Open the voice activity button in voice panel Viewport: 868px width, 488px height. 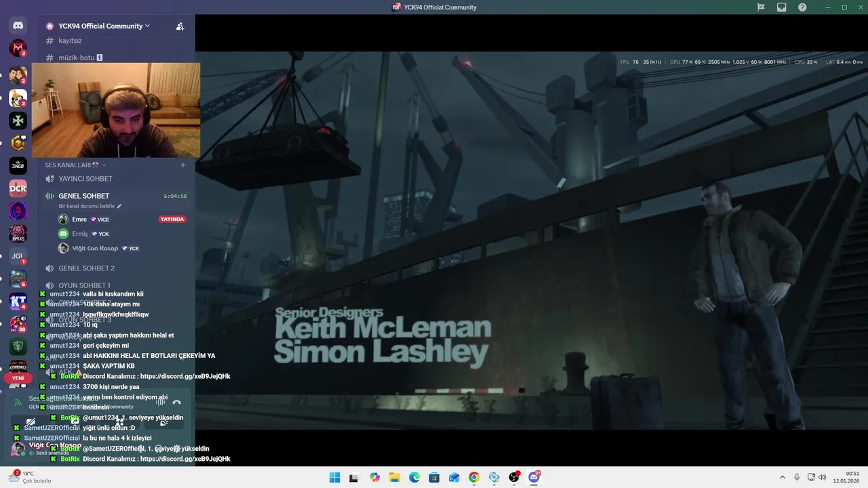pos(119,422)
